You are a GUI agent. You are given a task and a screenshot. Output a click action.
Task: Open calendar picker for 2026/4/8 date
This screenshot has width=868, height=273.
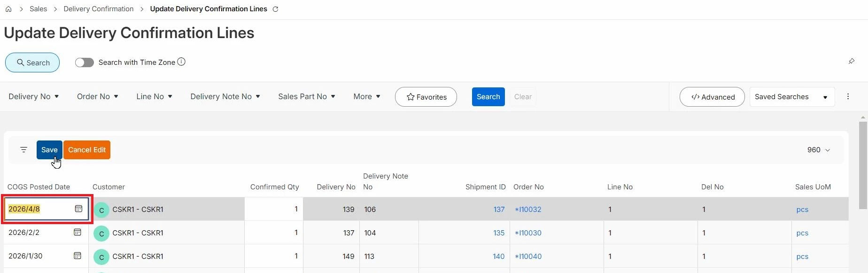(78, 209)
